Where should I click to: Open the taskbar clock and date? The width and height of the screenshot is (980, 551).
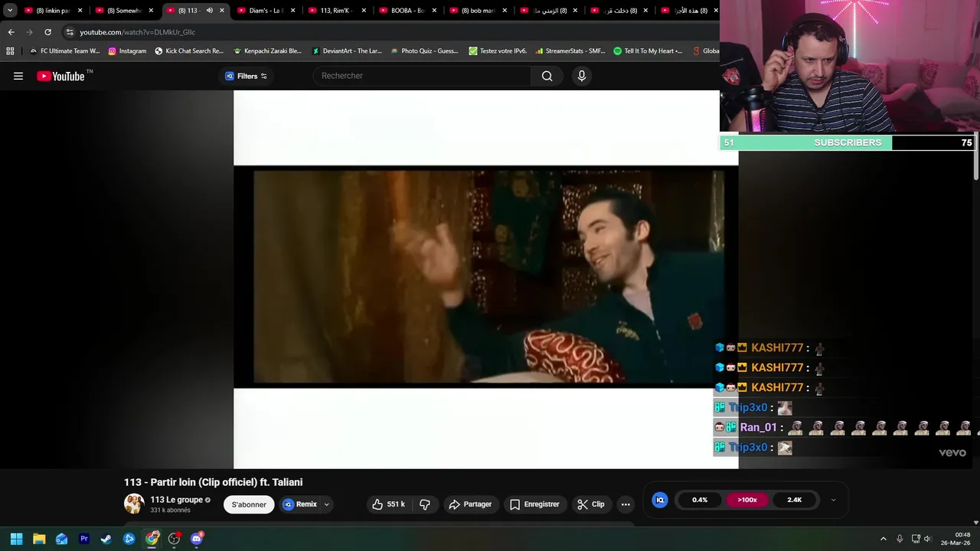pyautogui.click(x=957, y=539)
